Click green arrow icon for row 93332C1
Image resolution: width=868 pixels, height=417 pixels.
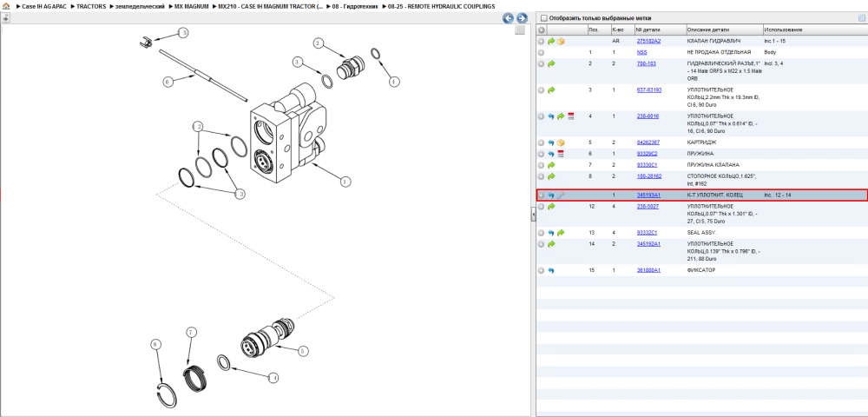561,233
